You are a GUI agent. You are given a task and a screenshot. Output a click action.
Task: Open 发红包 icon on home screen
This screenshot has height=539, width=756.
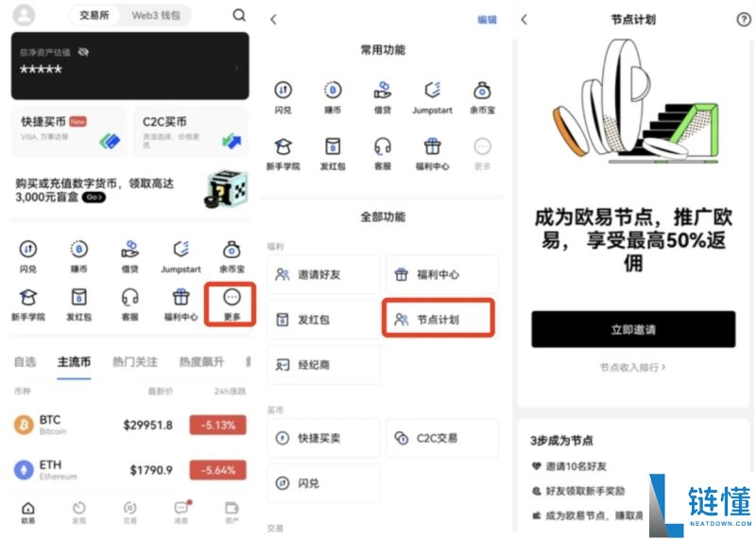point(79,304)
